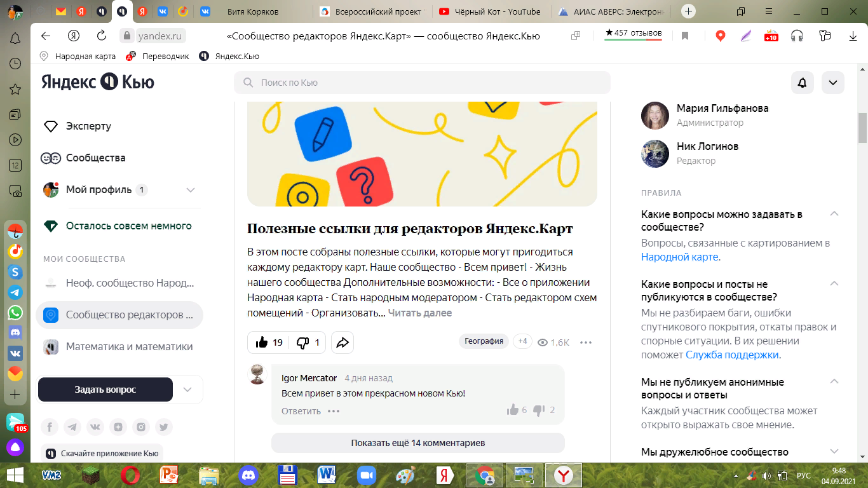
Task: Expand the Мой профиль chevron
Action: (190, 190)
